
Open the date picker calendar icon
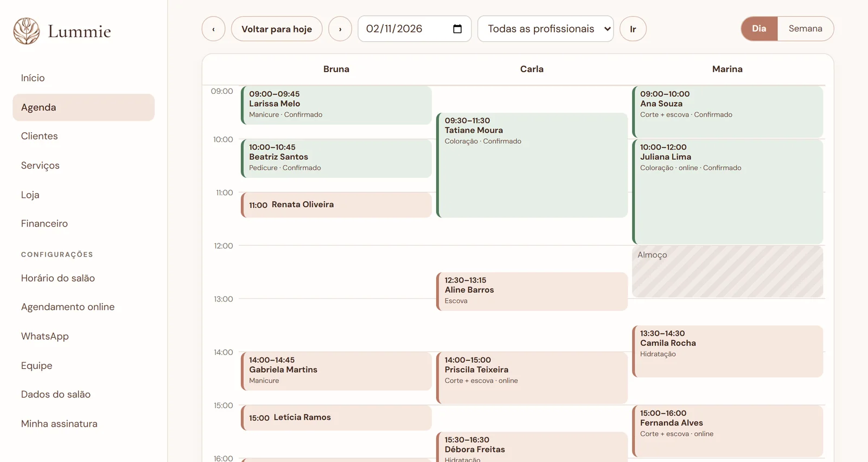[x=457, y=29]
